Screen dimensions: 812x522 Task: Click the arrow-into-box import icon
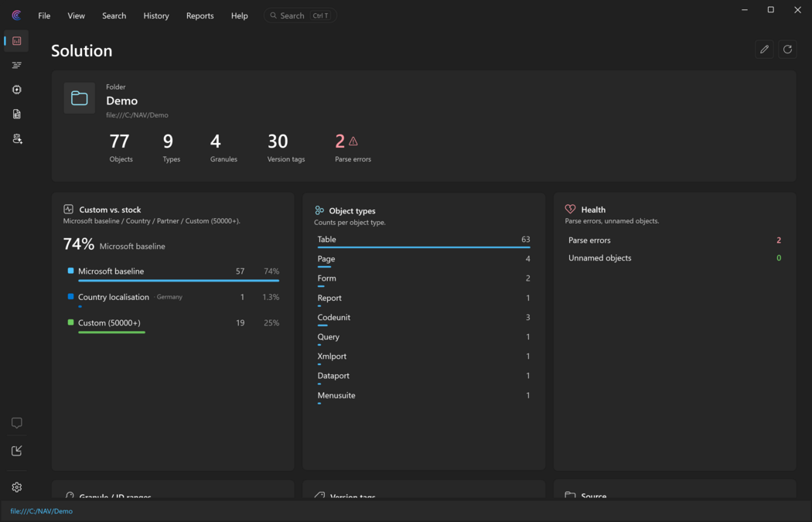(16, 451)
